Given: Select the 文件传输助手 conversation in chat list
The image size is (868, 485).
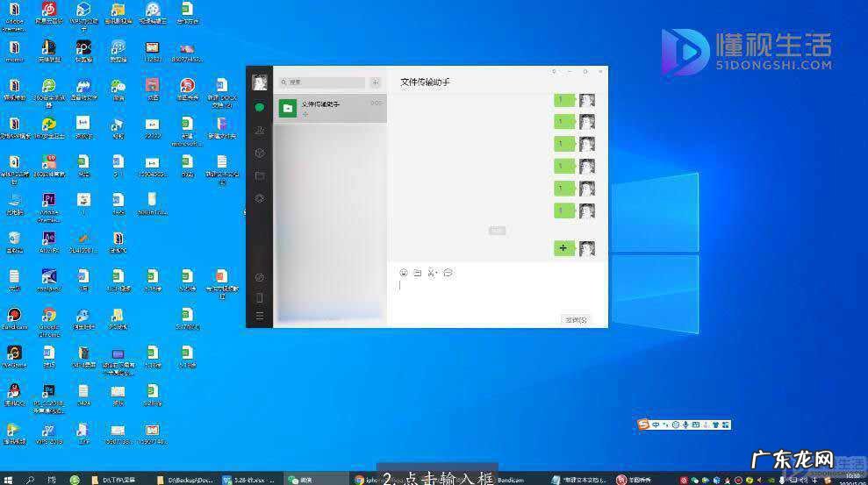Looking at the screenshot, I should pyautogui.click(x=330, y=108).
